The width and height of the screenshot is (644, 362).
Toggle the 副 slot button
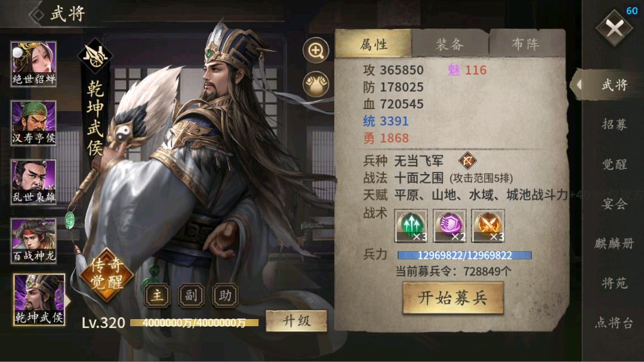tap(192, 295)
